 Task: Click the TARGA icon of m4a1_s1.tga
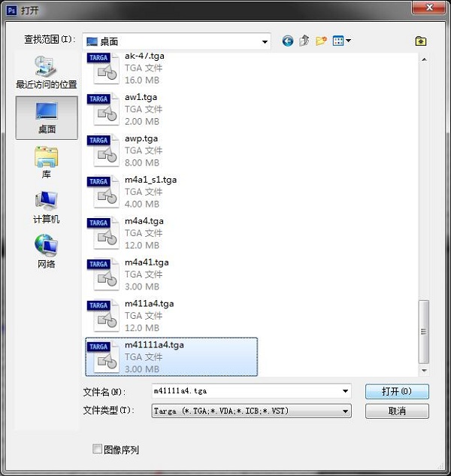click(x=102, y=193)
